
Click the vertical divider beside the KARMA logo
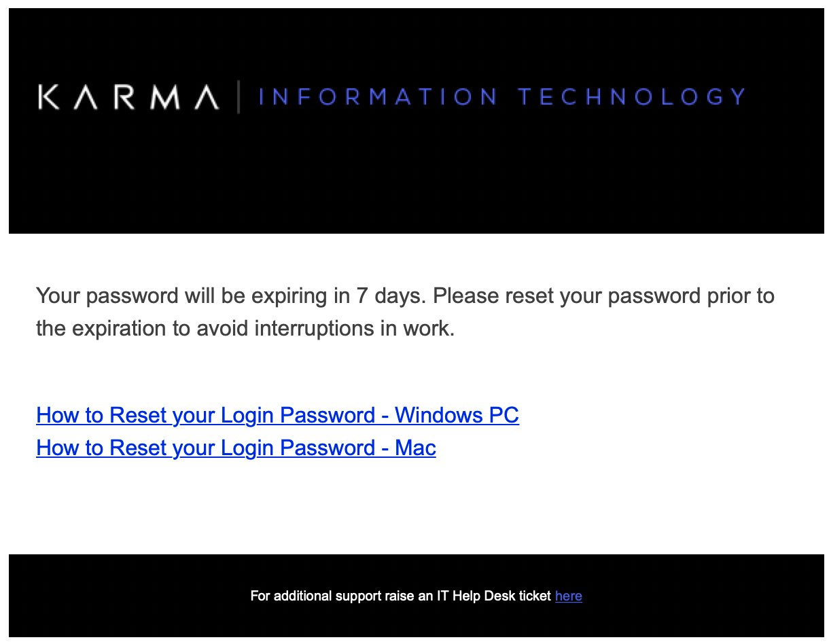click(239, 97)
